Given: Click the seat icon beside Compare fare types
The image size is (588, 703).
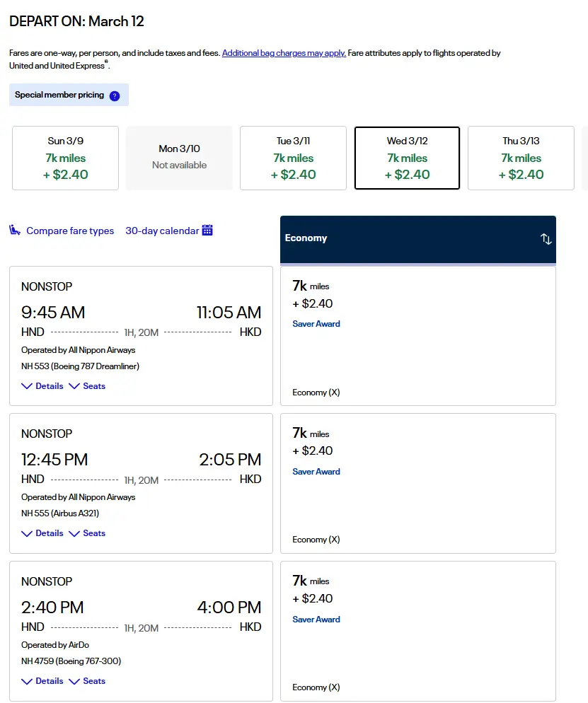Looking at the screenshot, I should click(15, 230).
